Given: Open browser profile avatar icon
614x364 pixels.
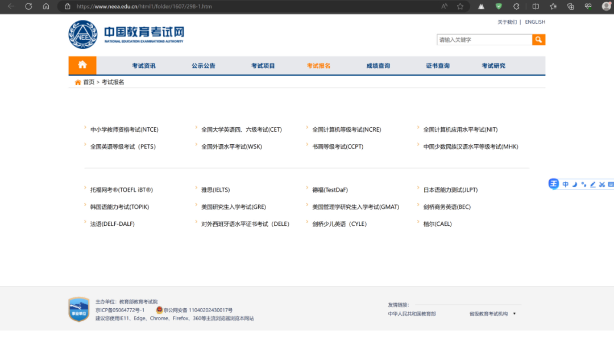Looking at the screenshot, I should click(x=606, y=6).
